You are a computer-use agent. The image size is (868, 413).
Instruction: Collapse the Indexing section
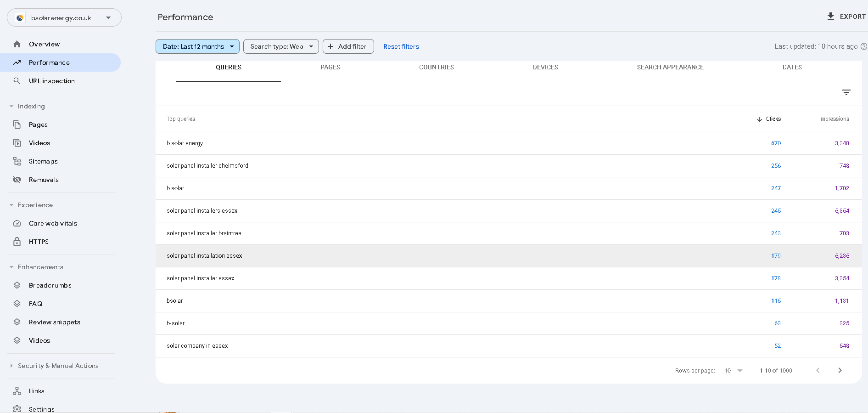(x=11, y=106)
